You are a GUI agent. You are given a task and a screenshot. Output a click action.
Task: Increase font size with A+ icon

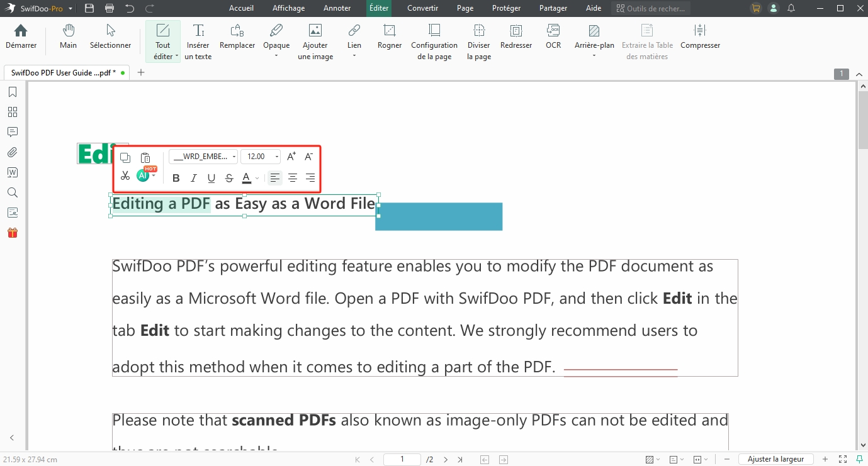[x=291, y=157]
